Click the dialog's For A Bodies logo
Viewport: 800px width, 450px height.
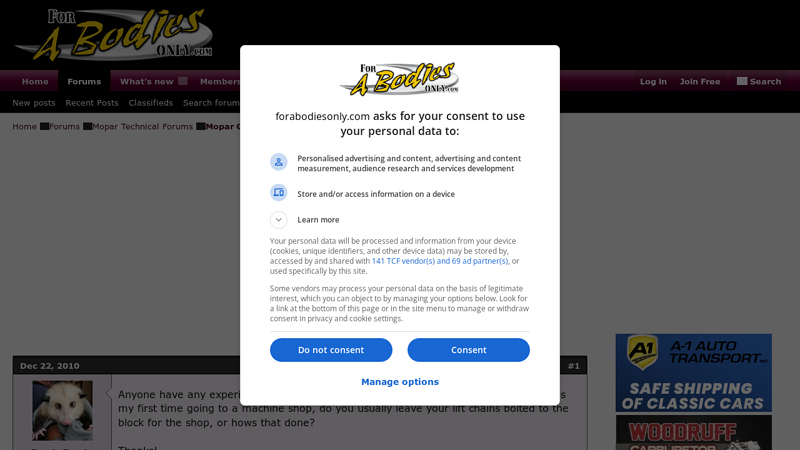tap(399, 79)
